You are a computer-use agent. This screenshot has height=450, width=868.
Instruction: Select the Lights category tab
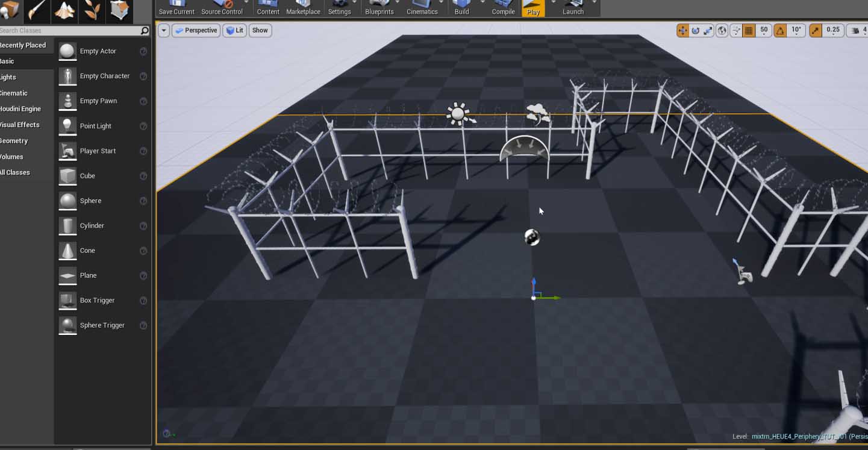click(x=8, y=77)
